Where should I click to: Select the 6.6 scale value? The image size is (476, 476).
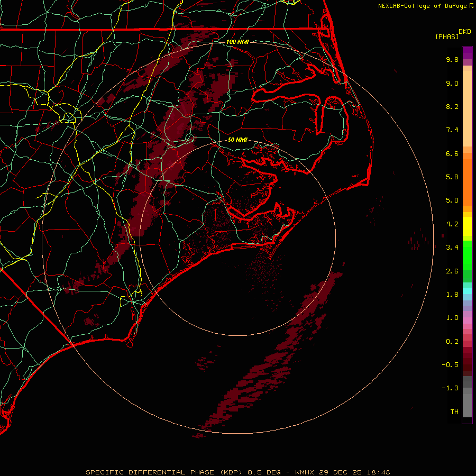(x=452, y=153)
